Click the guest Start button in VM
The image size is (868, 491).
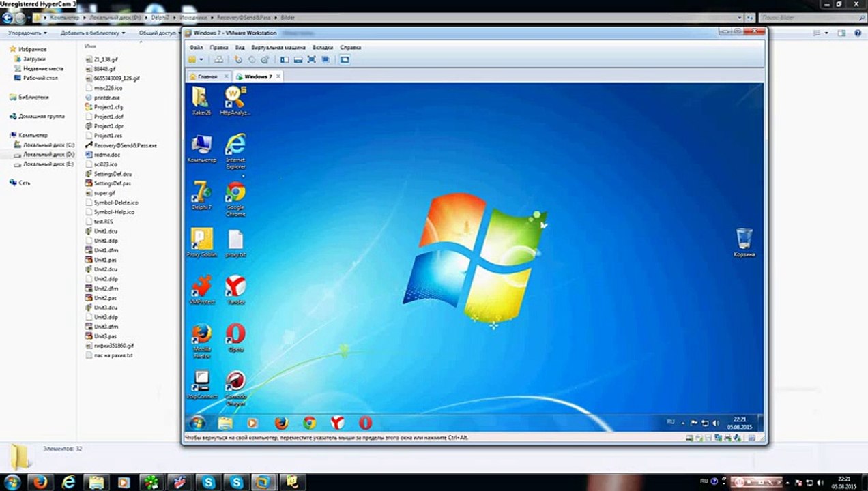tap(197, 423)
